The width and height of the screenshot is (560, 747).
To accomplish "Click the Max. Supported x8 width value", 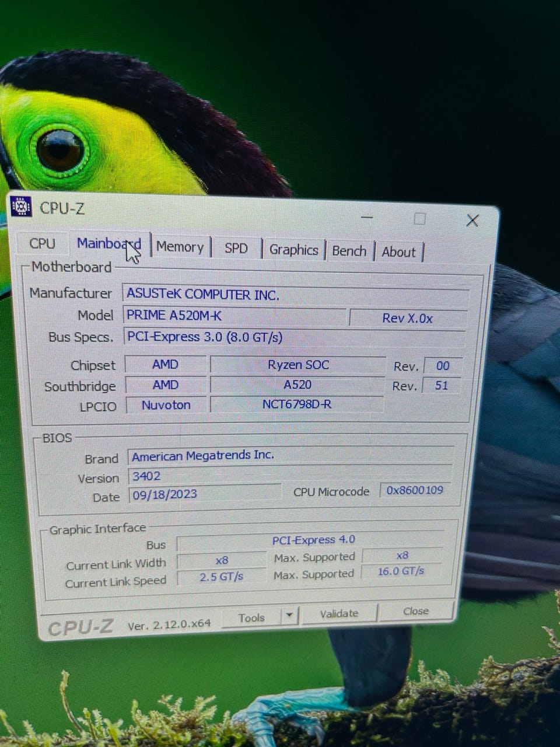I will [402, 555].
